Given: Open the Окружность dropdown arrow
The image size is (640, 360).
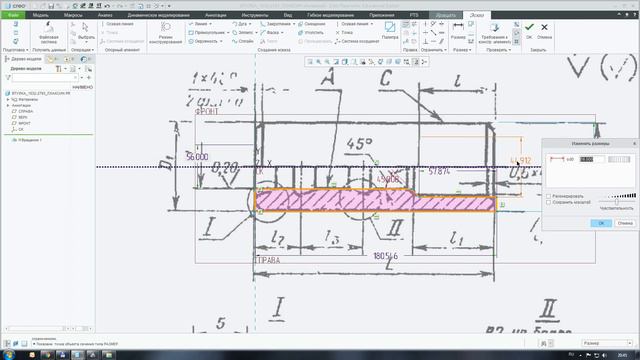Looking at the screenshot, I should (221, 41).
